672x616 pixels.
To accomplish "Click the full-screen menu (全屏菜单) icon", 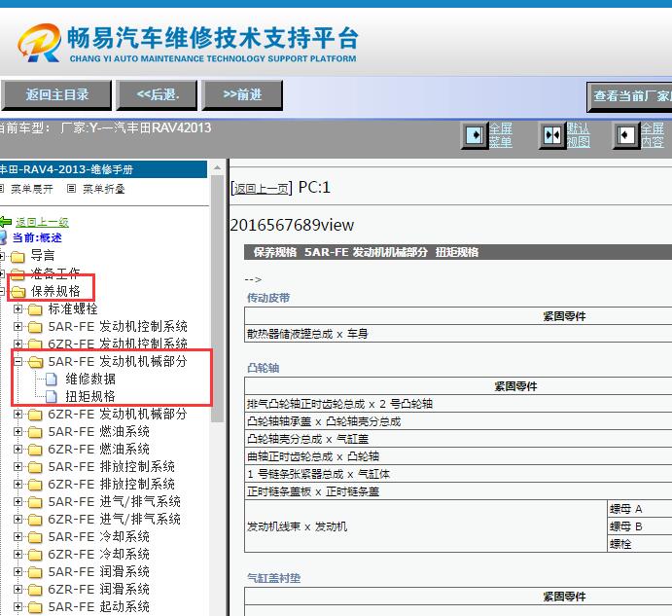I will pos(475,135).
